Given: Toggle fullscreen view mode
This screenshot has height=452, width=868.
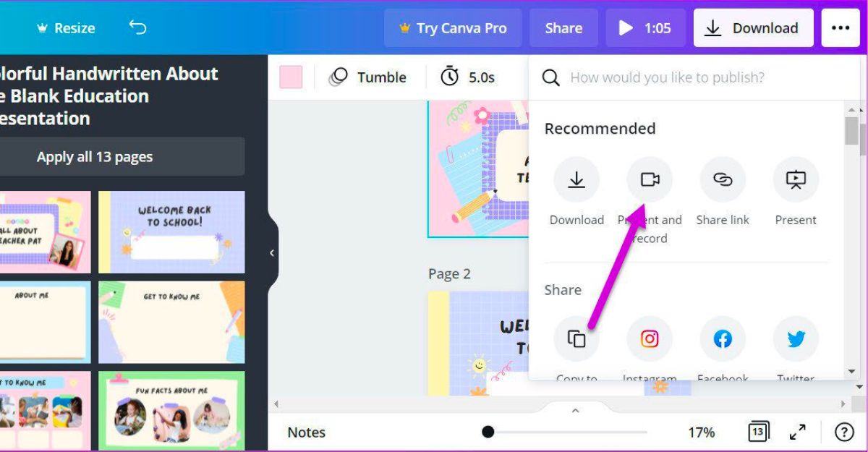Looking at the screenshot, I should tap(798, 432).
